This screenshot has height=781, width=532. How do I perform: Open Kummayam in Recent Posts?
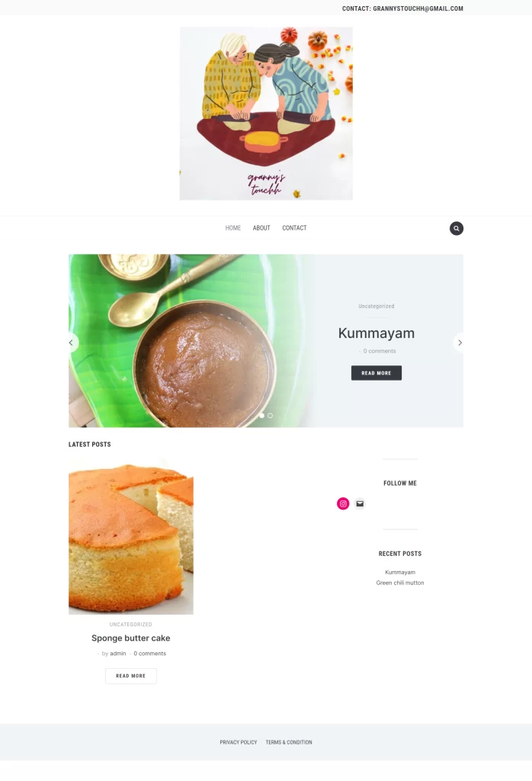tap(400, 572)
